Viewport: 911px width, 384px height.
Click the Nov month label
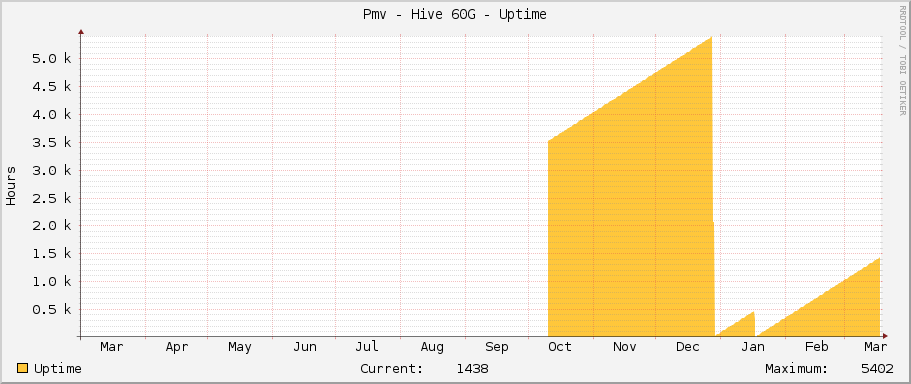[625, 347]
